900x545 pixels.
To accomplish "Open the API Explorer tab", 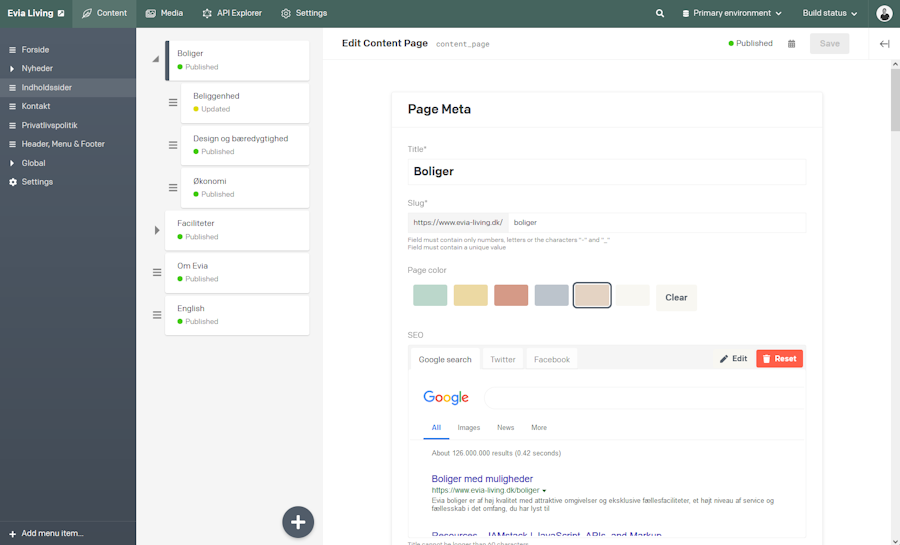I will click(x=232, y=13).
